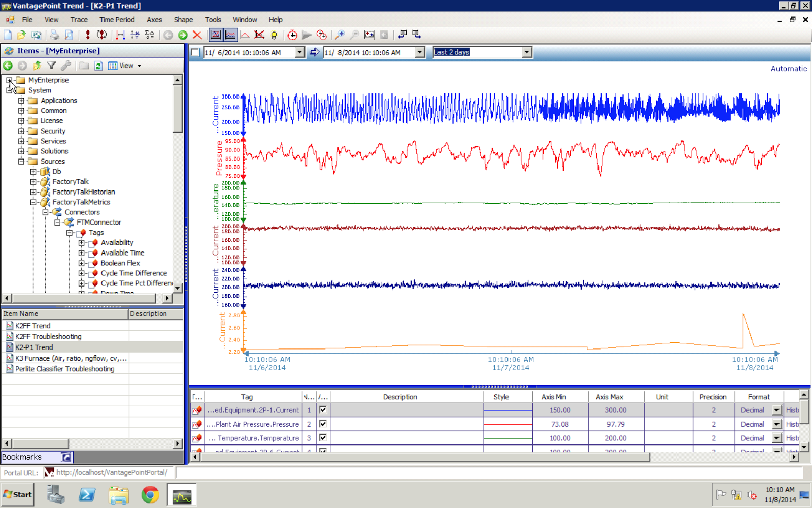Screen dimensions: 812x508
Task: Click the zoom in magnifier icon
Action: coord(340,35)
